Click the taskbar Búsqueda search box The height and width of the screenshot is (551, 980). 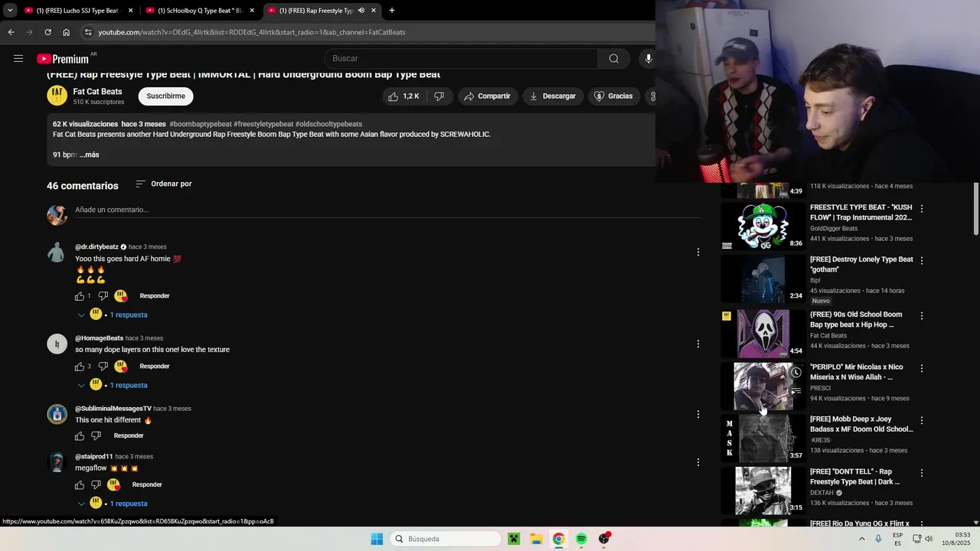(446, 539)
